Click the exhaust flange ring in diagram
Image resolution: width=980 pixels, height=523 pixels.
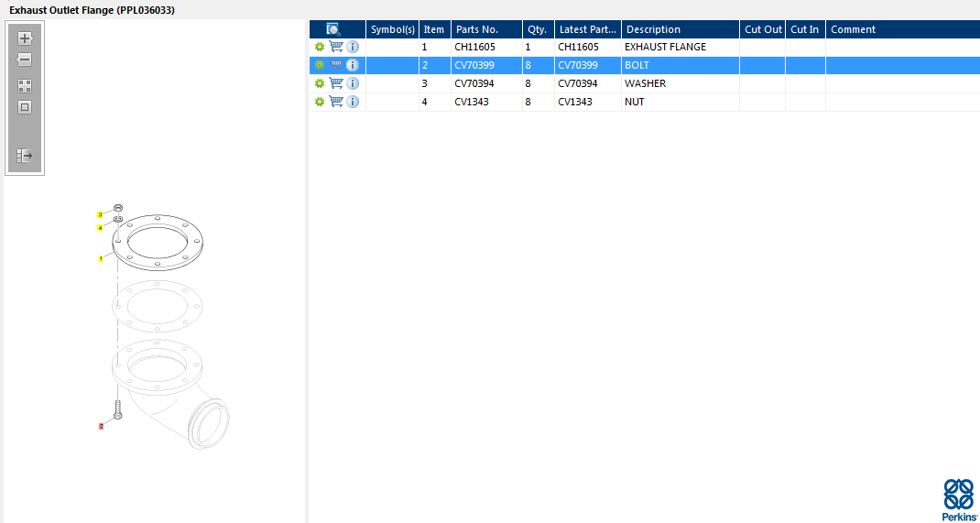(x=158, y=243)
